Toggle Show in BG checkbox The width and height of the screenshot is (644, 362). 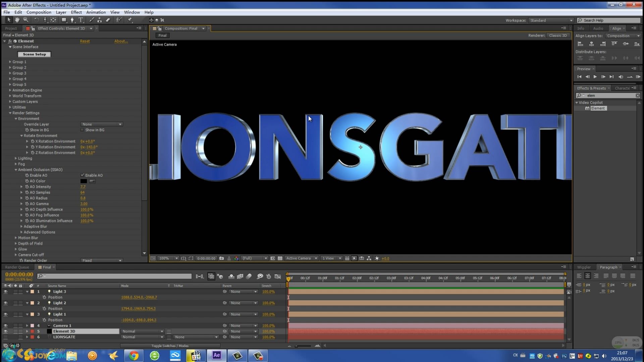click(82, 130)
